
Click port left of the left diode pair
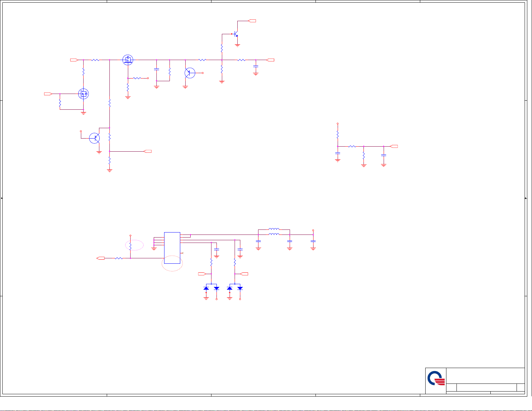[x=202, y=274]
